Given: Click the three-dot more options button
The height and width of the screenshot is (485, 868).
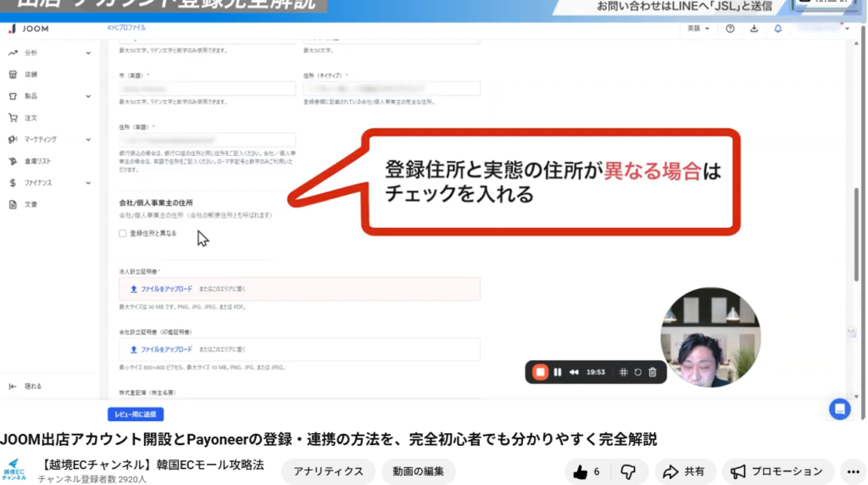Looking at the screenshot, I should coord(854,471).
